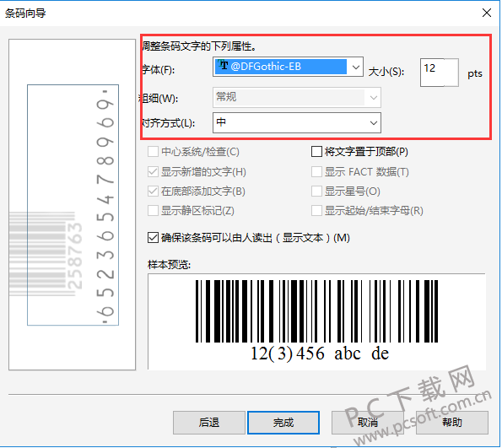502x448 pixels.
Task: Click the 后退 back button
Action: (x=209, y=423)
